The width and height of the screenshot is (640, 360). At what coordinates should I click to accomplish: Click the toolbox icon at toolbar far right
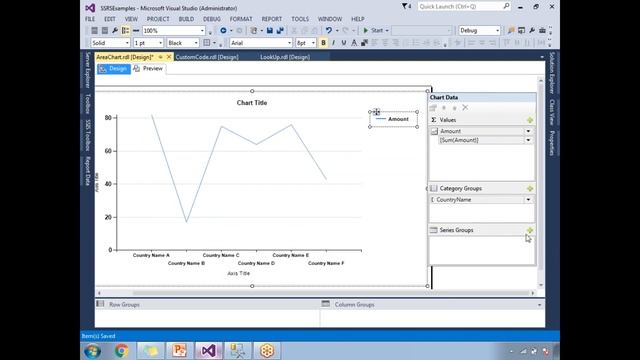click(542, 31)
